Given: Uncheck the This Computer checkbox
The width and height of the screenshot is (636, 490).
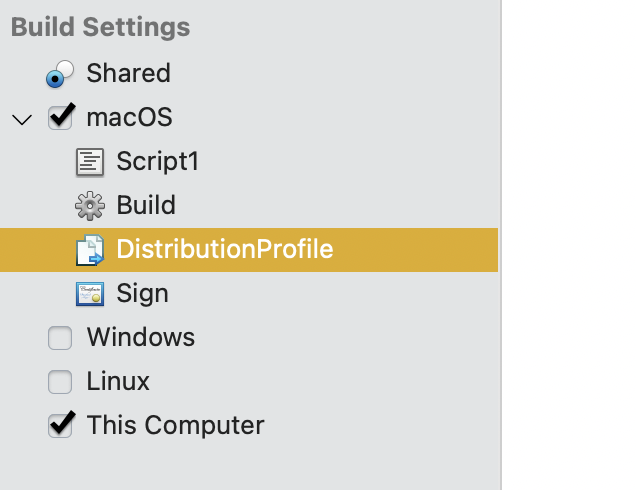Looking at the screenshot, I should [x=60, y=426].
